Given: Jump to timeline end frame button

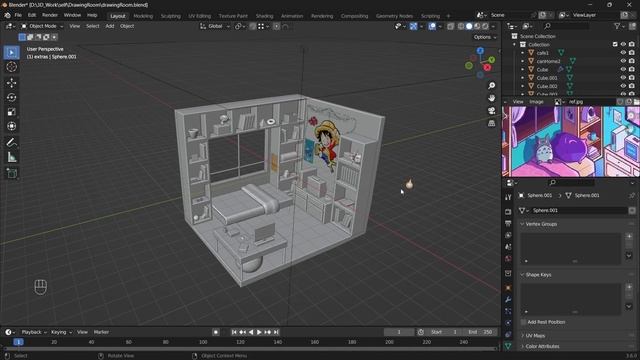Looking at the screenshot, I should 276,332.
